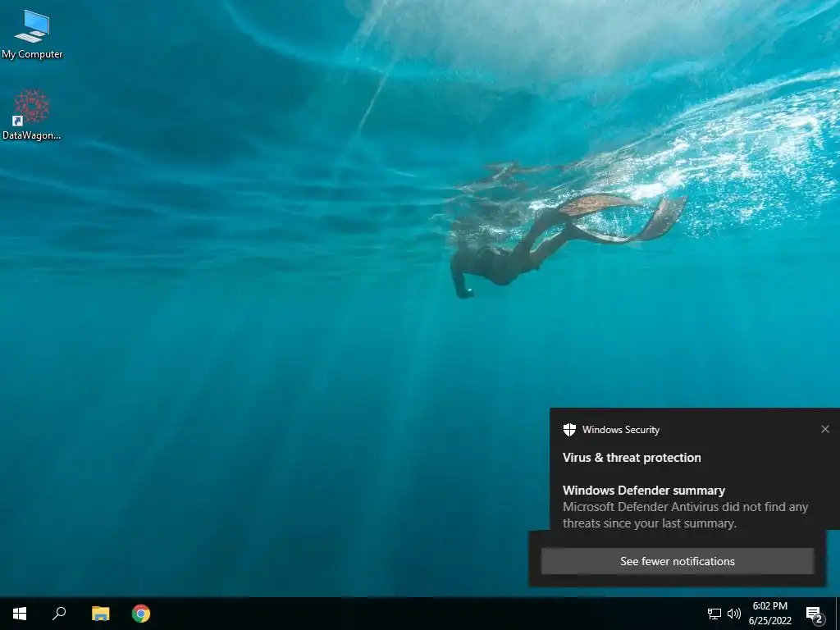Click See fewer notifications button
The image size is (840, 630).
[x=677, y=561]
